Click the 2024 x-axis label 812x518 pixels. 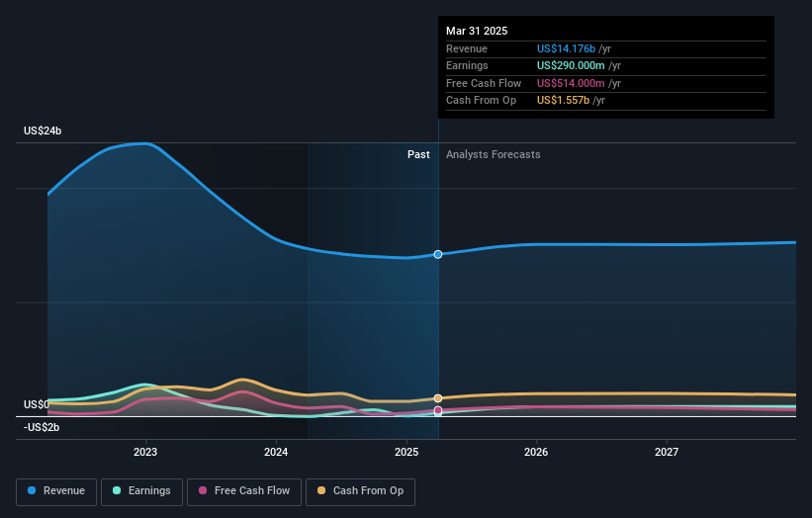(276, 453)
